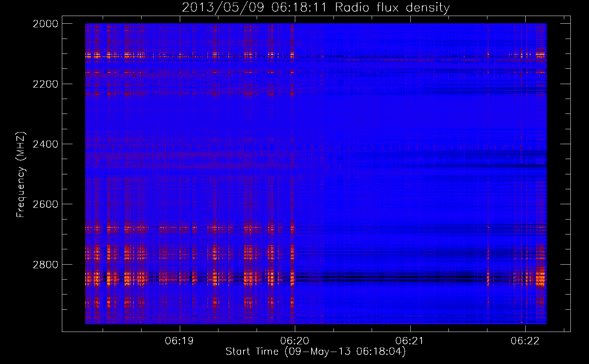Select the 2600 frequency tick label
This screenshot has height=364, width=589.
coord(46,204)
